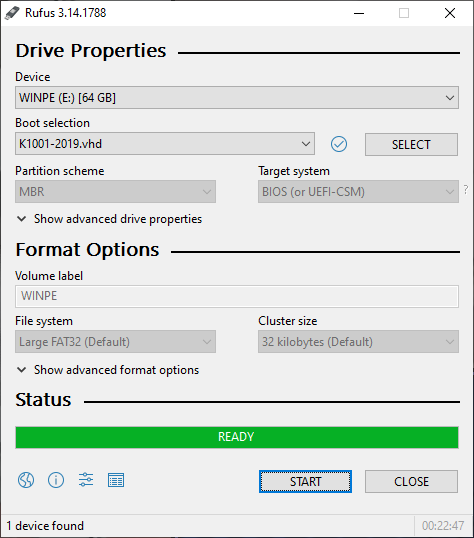Click the CLOSE button
The width and height of the screenshot is (474, 538).
pyautogui.click(x=411, y=481)
